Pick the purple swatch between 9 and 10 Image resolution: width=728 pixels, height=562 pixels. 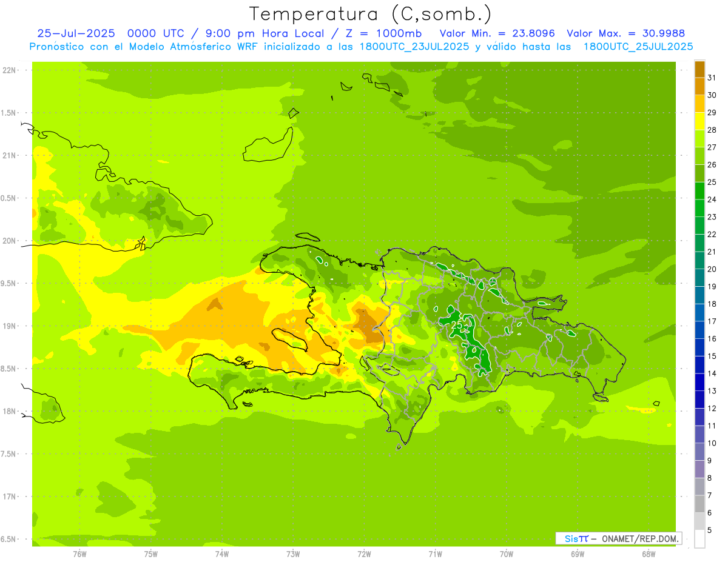pos(699,452)
